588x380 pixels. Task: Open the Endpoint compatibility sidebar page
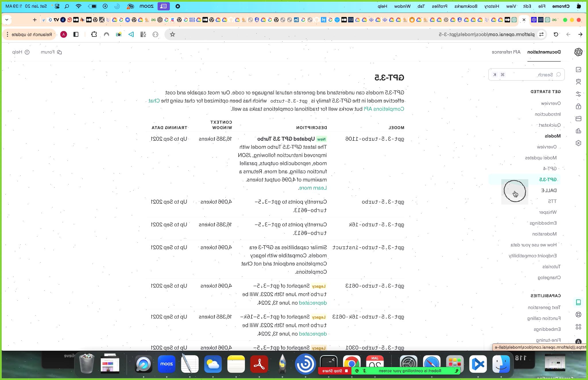click(x=533, y=256)
